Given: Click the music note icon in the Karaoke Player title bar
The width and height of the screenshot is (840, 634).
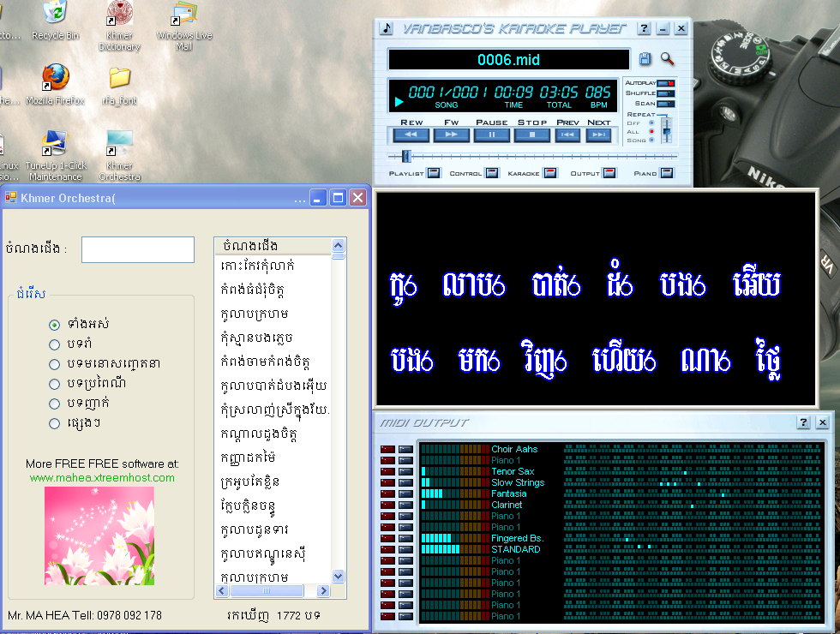Looking at the screenshot, I should pyautogui.click(x=387, y=28).
